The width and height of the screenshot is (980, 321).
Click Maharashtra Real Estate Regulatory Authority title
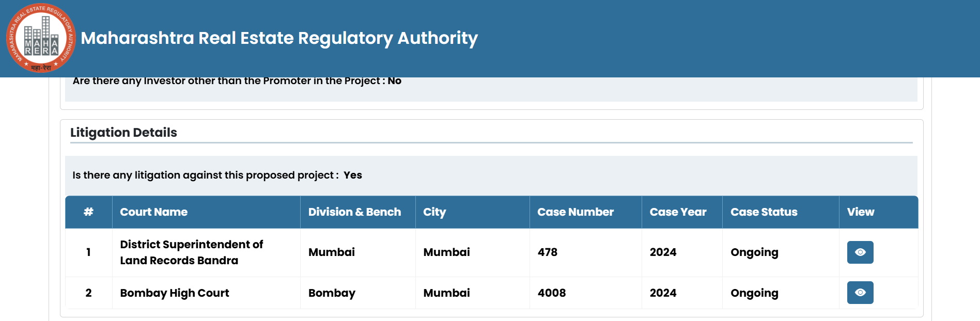[x=279, y=38]
